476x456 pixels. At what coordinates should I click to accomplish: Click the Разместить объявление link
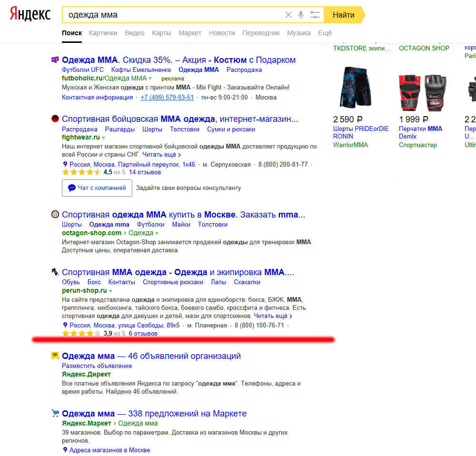coord(97,366)
